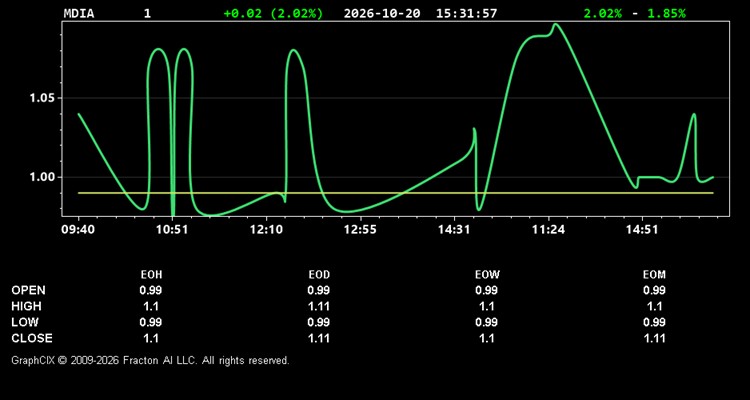
Task: Select the LOW value in EOH column
Action: [151, 322]
